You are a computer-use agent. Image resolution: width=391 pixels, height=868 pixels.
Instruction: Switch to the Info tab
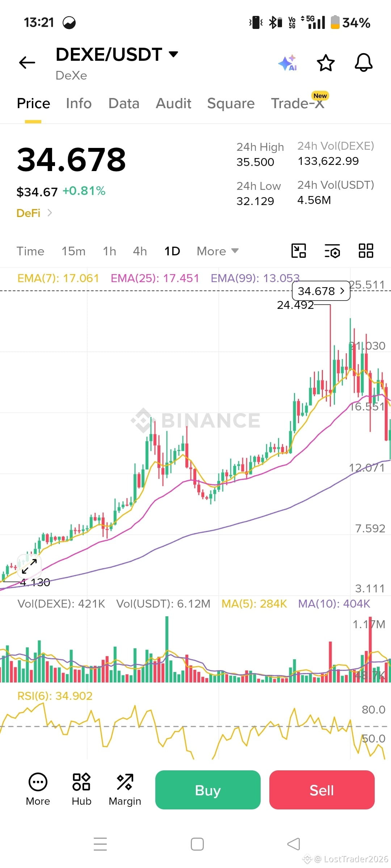click(x=79, y=103)
